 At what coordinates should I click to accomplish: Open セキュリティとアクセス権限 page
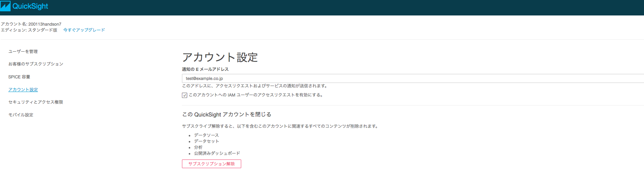(x=35, y=102)
